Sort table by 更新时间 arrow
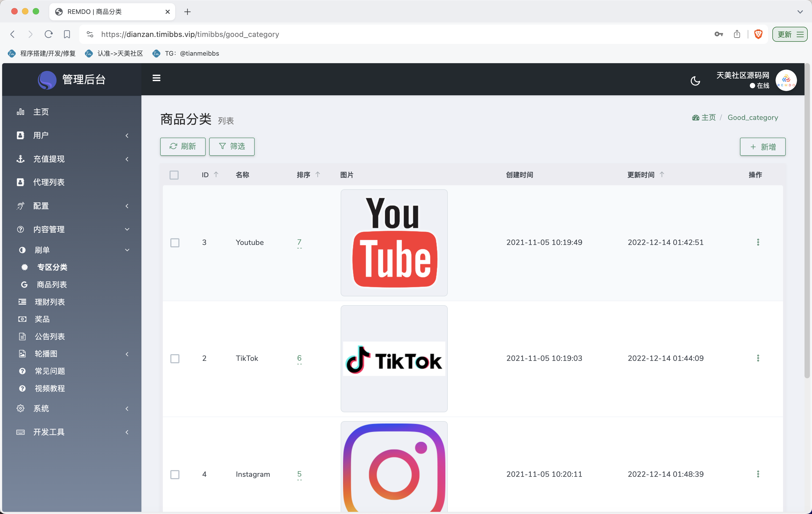 coord(662,175)
